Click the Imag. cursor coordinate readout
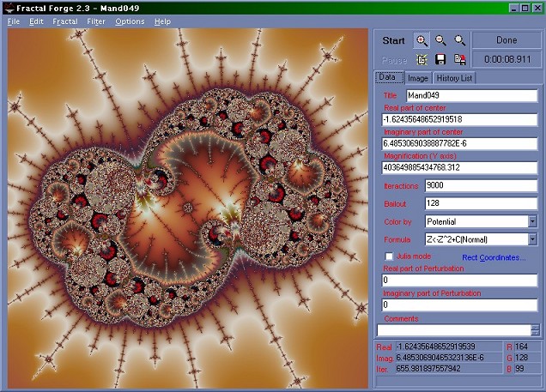The height and width of the screenshot is (392, 546). pos(448,358)
